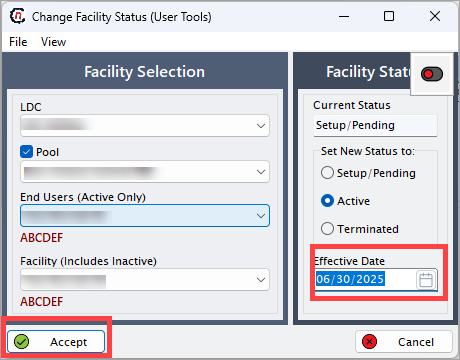This screenshot has width=460, height=360.
Task: Click the red X icon on Cancel
Action: [x=369, y=342]
